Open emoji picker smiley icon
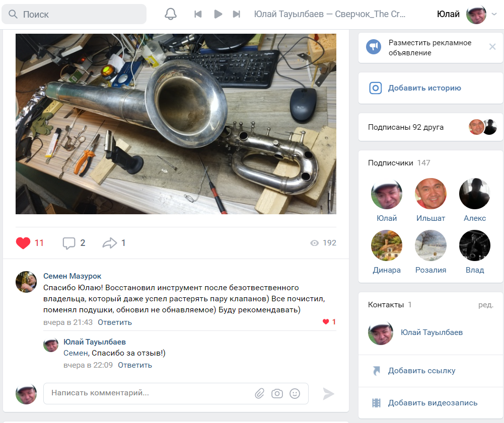This screenshot has width=504, height=423. coord(295,393)
